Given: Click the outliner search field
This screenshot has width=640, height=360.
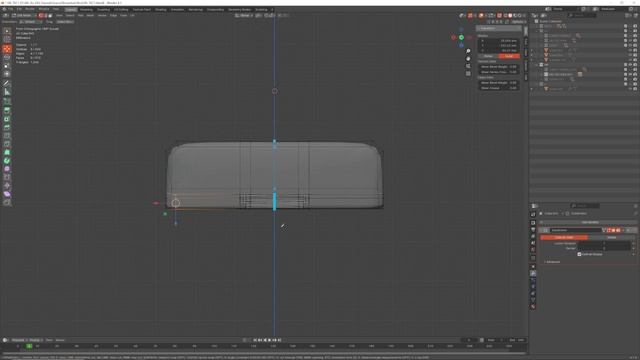Looking at the screenshot, I should pos(582,15).
